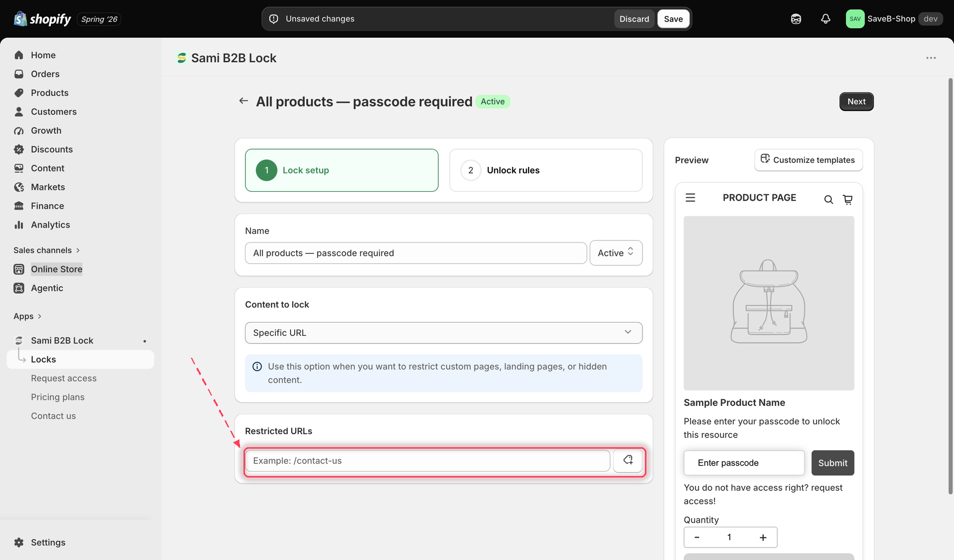Discard unsaved changes

click(634, 19)
